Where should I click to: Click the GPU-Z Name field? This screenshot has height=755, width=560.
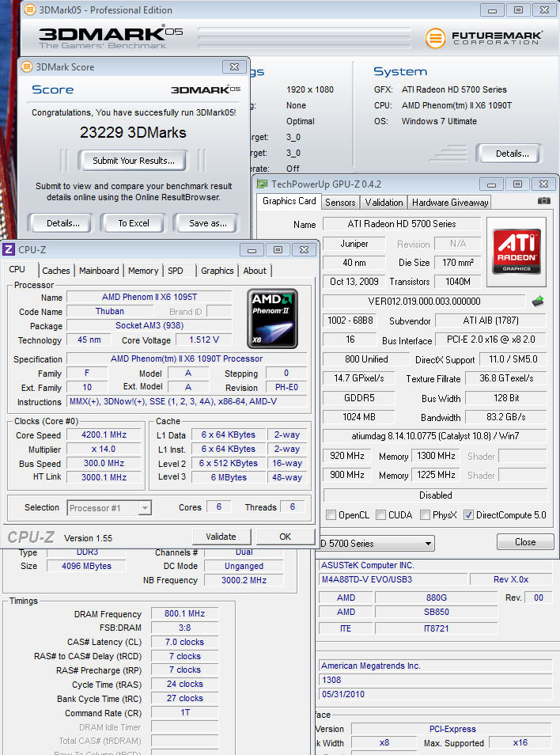[x=401, y=224]
